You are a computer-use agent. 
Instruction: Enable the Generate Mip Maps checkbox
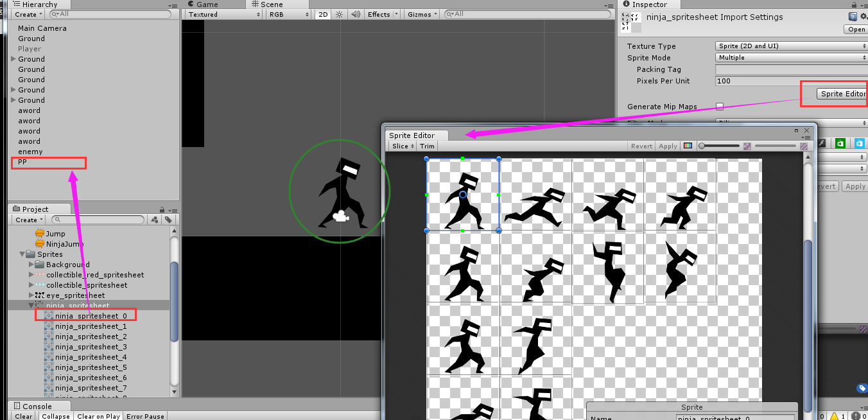pyautogui.click(x=719, y=107)
